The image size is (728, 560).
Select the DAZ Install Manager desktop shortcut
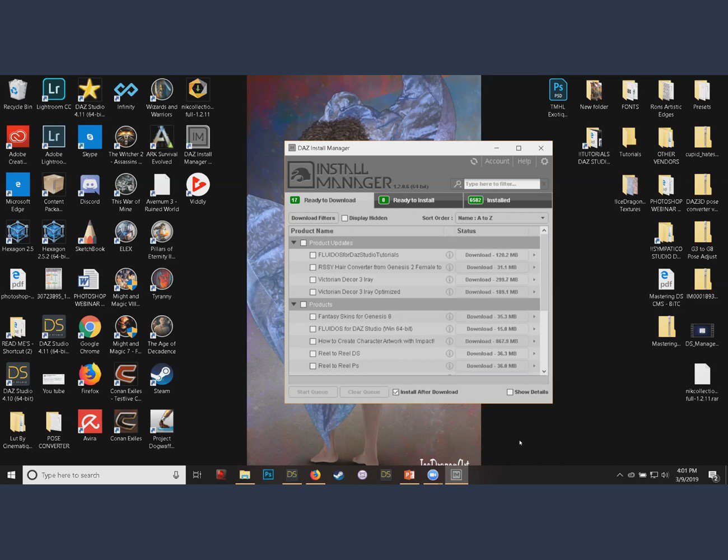coord(198,145)
